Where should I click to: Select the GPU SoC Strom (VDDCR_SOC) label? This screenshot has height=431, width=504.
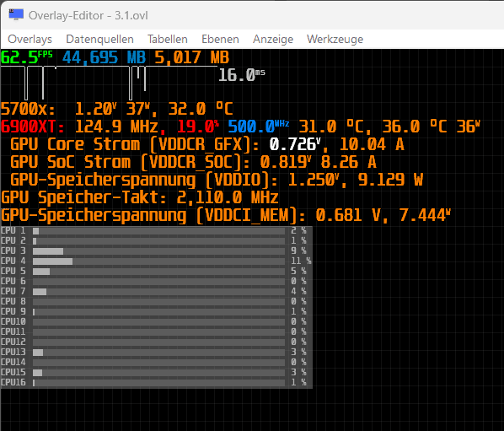130,162
